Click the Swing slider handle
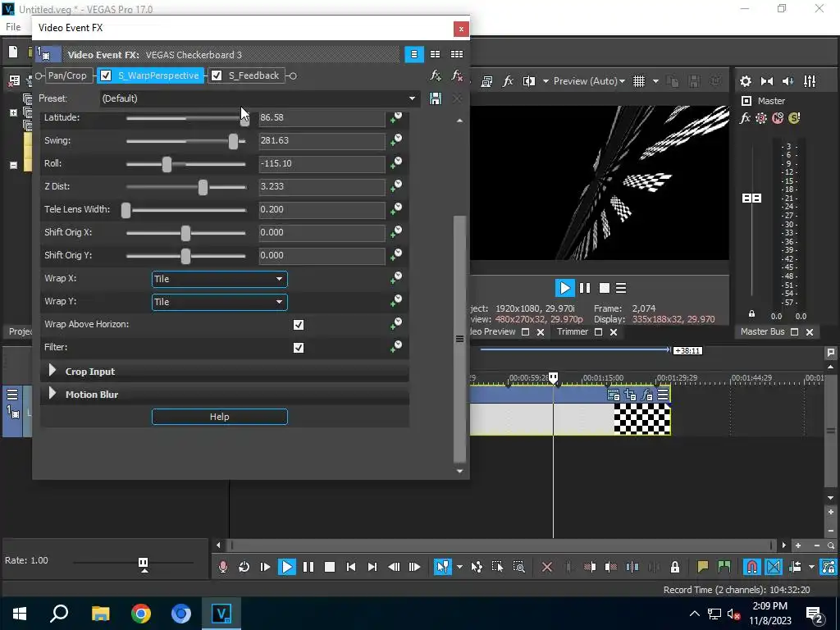 click(233, 141)
